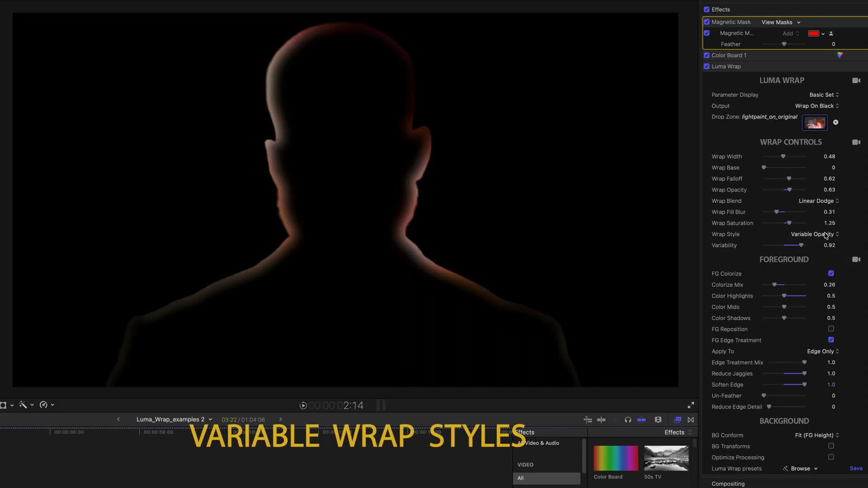Click the camera icon beside LUMA WRAP heading
The image size is (868, 488).
856,80
